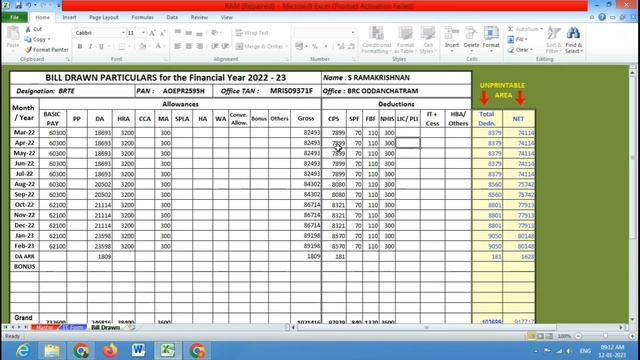Click the Percent Style icon
Screen dimensions: 640x360
315,46
